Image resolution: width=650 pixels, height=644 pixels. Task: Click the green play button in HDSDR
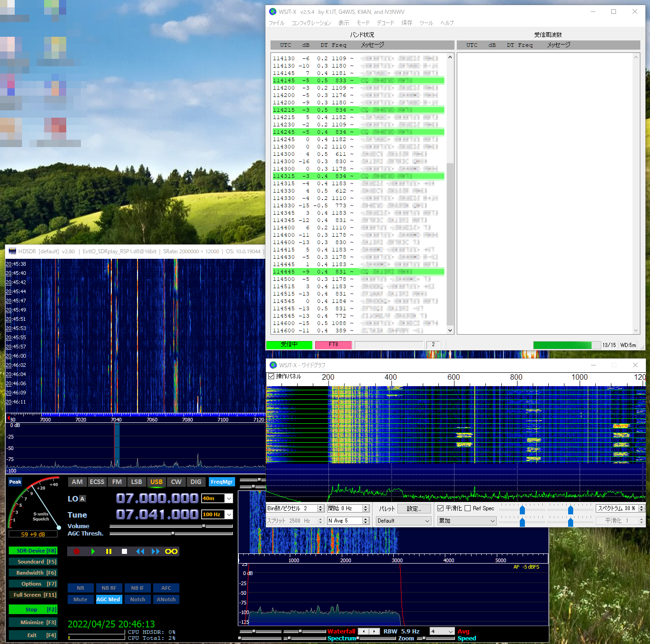click(93, 551)
